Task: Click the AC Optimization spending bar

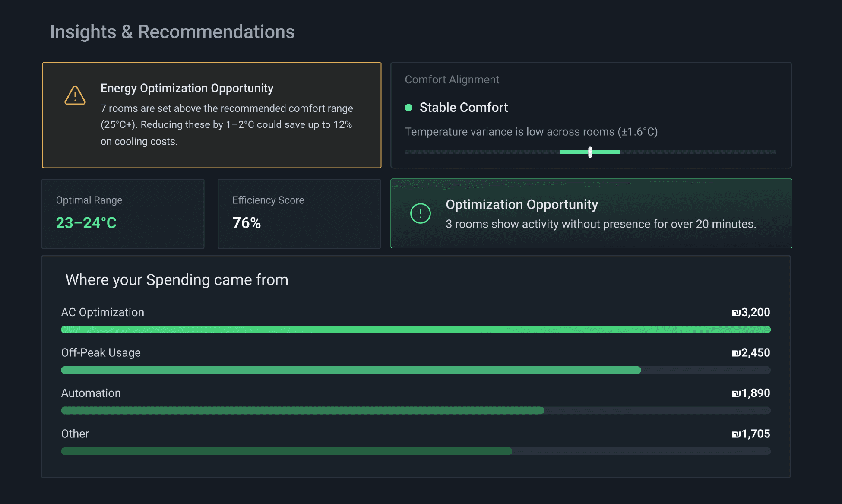Action: (x=415, y=330)
